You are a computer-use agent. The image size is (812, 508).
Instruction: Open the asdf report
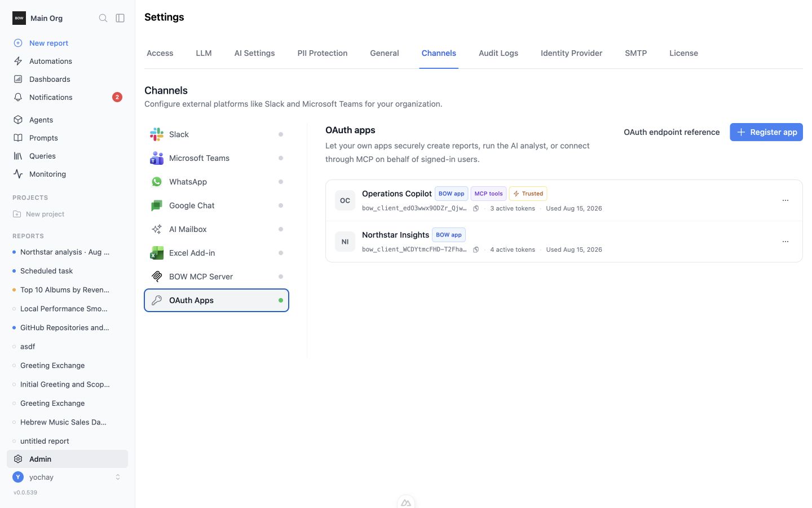pos(28,347)
